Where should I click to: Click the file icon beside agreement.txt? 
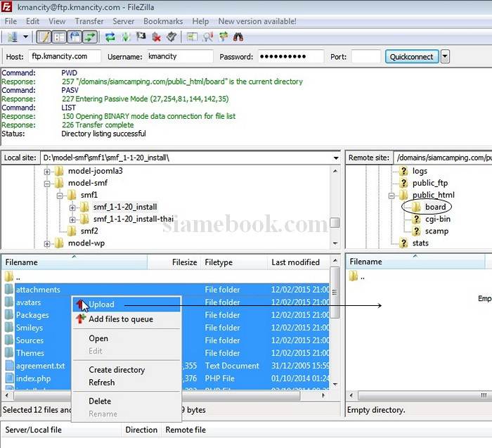click(x=10, y=366)
